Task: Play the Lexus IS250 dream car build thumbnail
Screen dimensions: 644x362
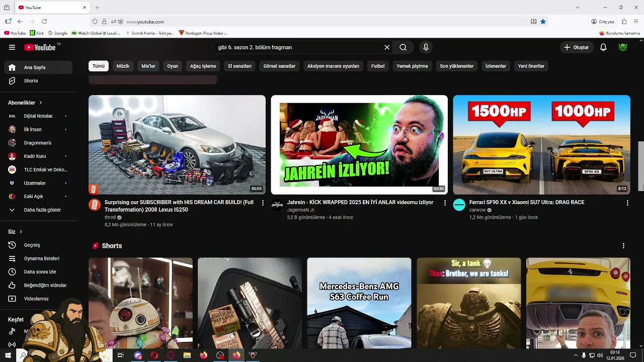Action: click(177, 145)
